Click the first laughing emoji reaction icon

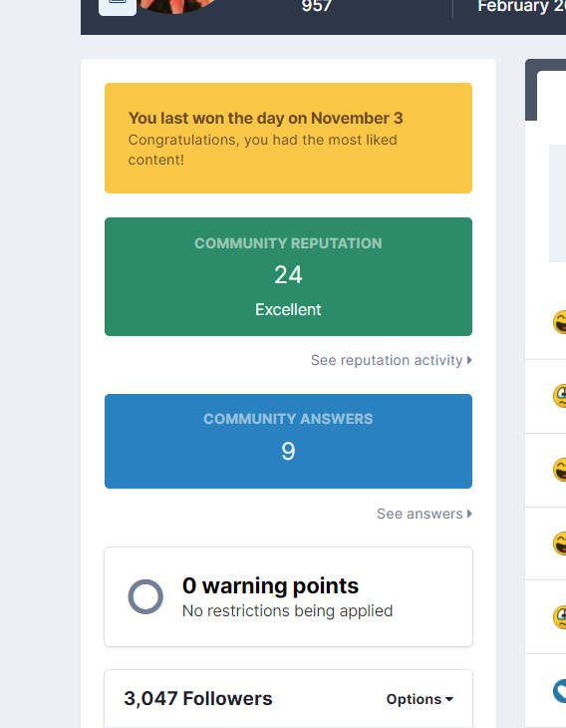(x=559, y=322)
